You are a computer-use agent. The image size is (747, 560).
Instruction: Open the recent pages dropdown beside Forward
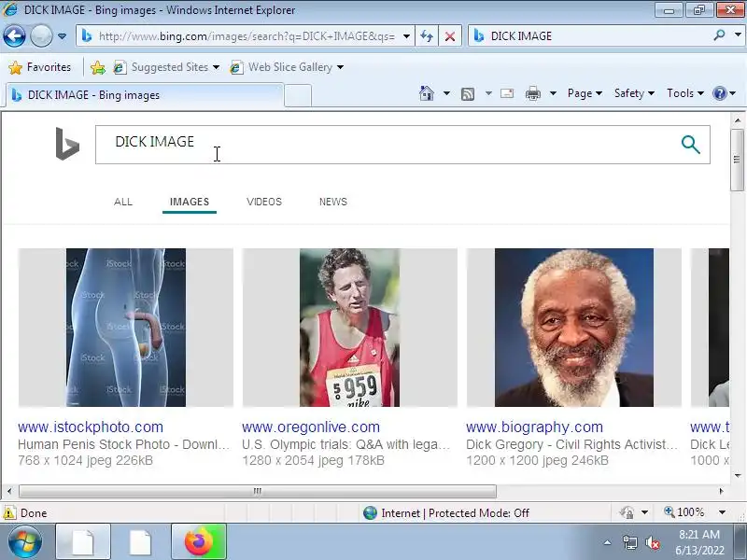(62, 36)
